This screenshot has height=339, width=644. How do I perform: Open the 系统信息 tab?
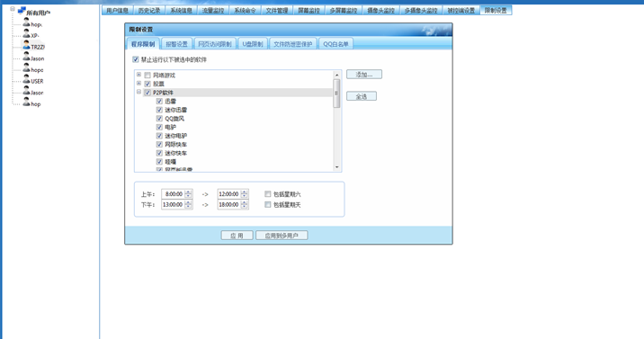[x=181, y=10]
